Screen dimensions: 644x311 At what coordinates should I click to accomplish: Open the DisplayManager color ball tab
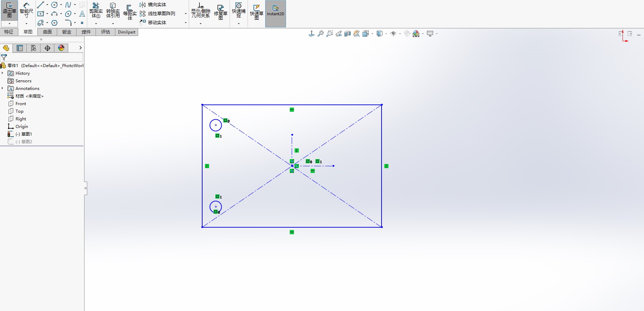61,48
